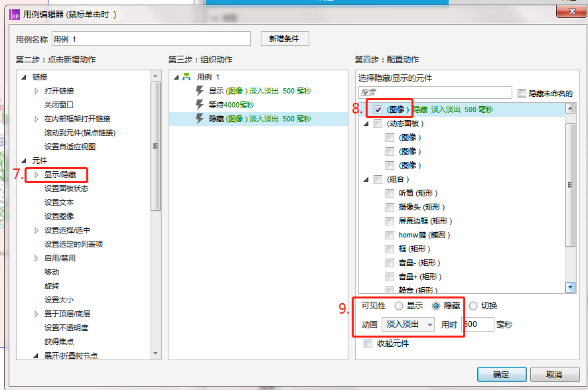The height and width of the screenshot is (390, 588).
Task: Check the homw键 (椭圆) checkbox
Action: 390,235
